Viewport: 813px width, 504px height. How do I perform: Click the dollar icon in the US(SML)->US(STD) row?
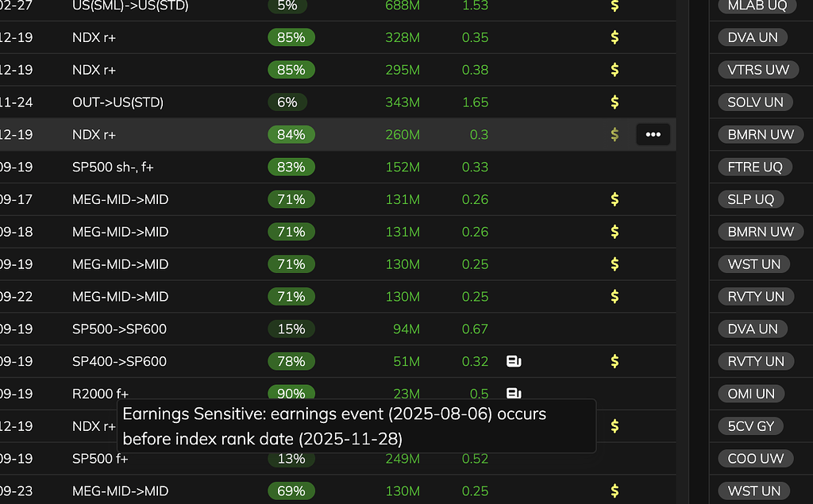[x=615, y=6]
